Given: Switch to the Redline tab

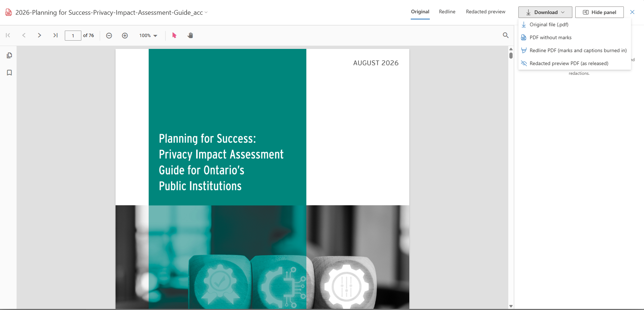Looking at the screenshot, I should click(x=447, y=12).
